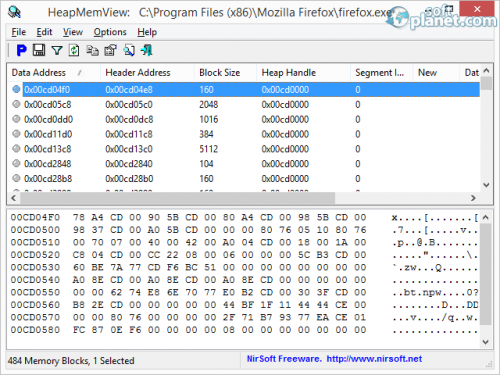Viewport: 500px width, 375px height.
Task: Click the block icon beside 0x00cd11d0
Action: click(16, 134)
